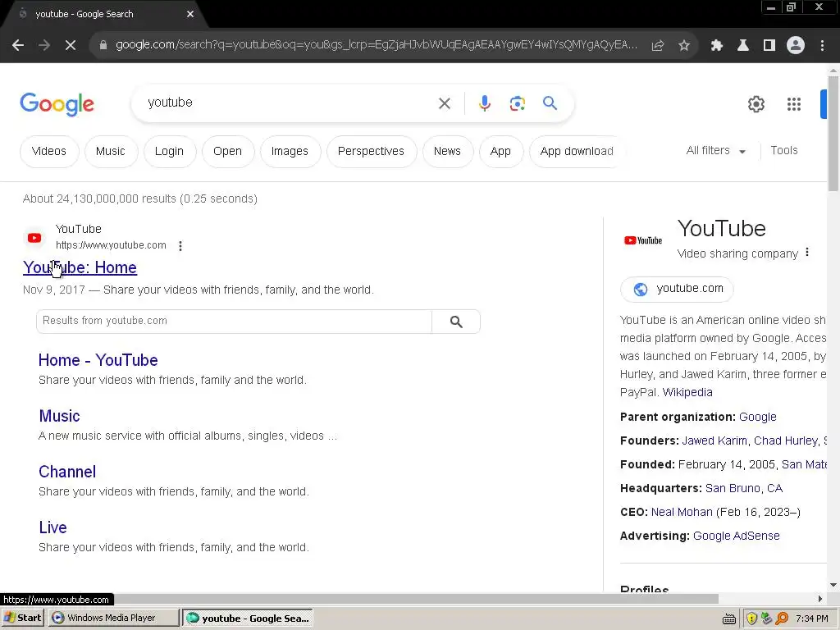Image resolution: width=840 pixels, height=630 pixels.
Task: Expand the All filters dropdown
Action: (715, 151)
